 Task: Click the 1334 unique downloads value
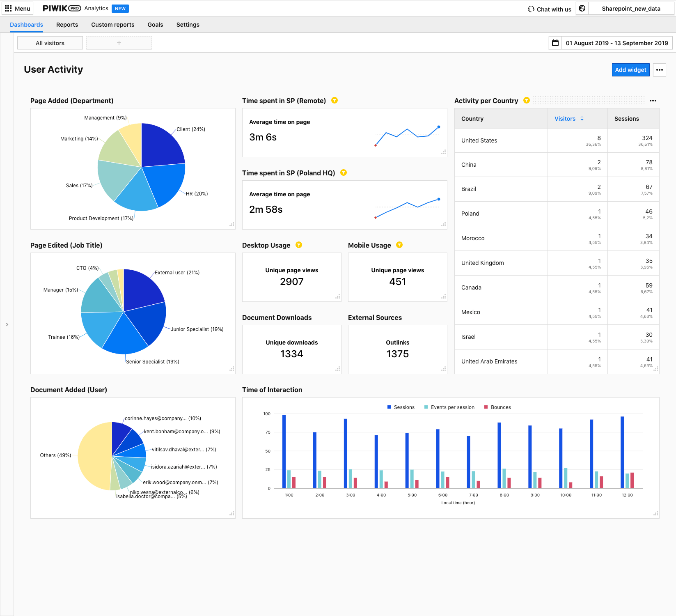[x=291, y=354]
